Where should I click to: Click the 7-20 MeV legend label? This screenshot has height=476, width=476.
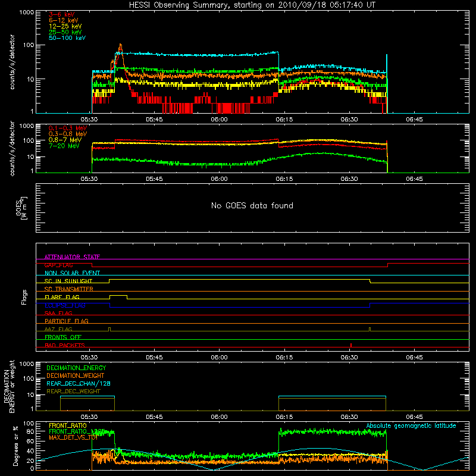coord(64,146)
